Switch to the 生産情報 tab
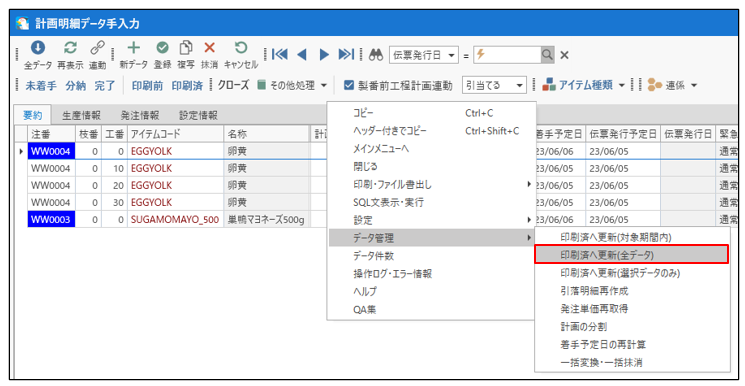The width and height of the screenshot is (745, 386). click(x=81, y=115)
